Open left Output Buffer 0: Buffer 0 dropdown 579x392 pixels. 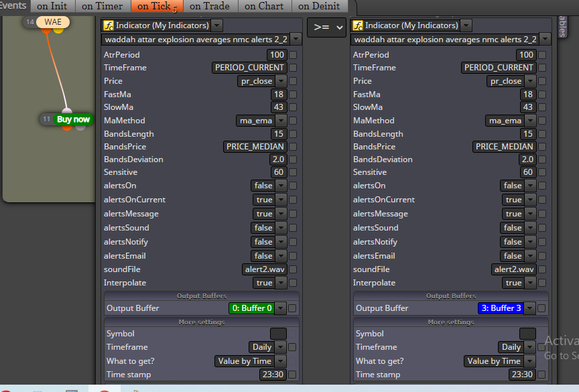(281, 308)
